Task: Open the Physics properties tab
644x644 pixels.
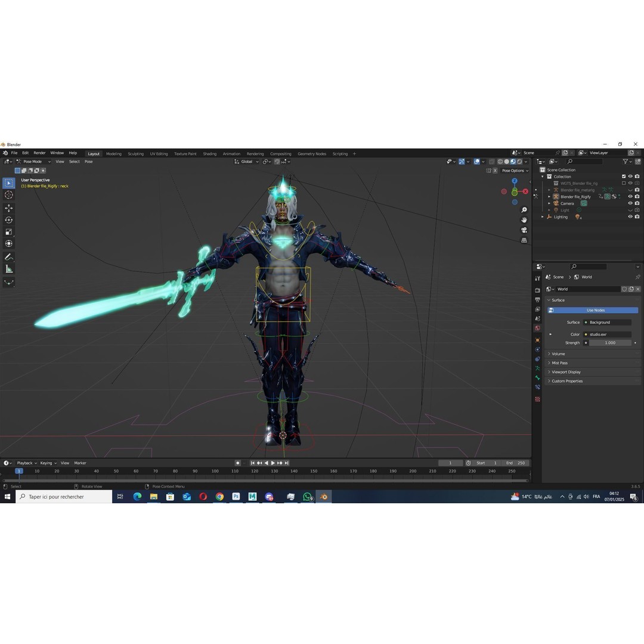Action: point(538,349)
